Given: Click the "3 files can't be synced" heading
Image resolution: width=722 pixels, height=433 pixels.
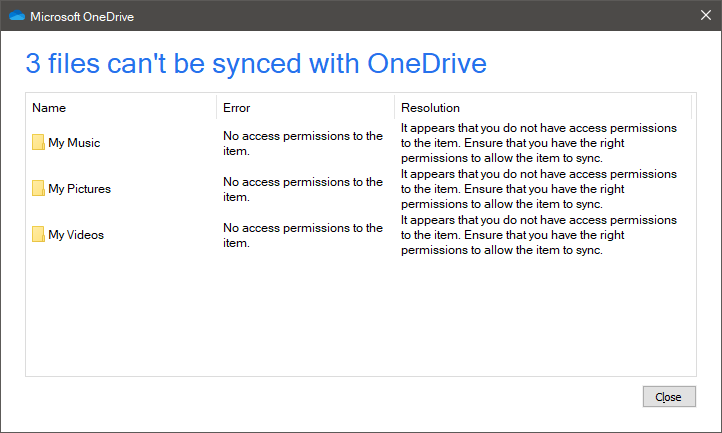Looking at the screenshot, I should 256,64.
